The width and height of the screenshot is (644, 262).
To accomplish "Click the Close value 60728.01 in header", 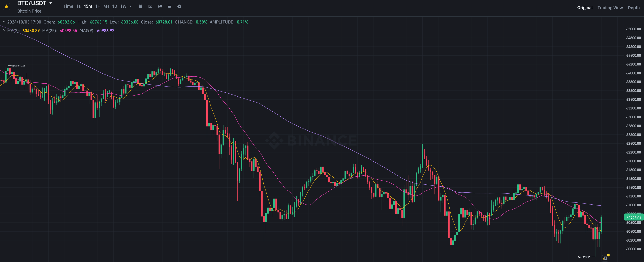I will click(164, 22).
